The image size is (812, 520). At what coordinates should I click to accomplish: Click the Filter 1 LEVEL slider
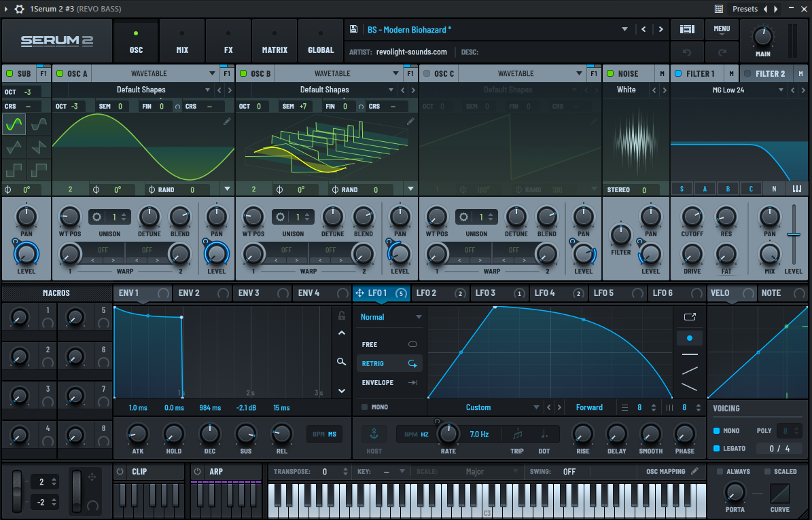pyautogui.click(x=794, y=234)
